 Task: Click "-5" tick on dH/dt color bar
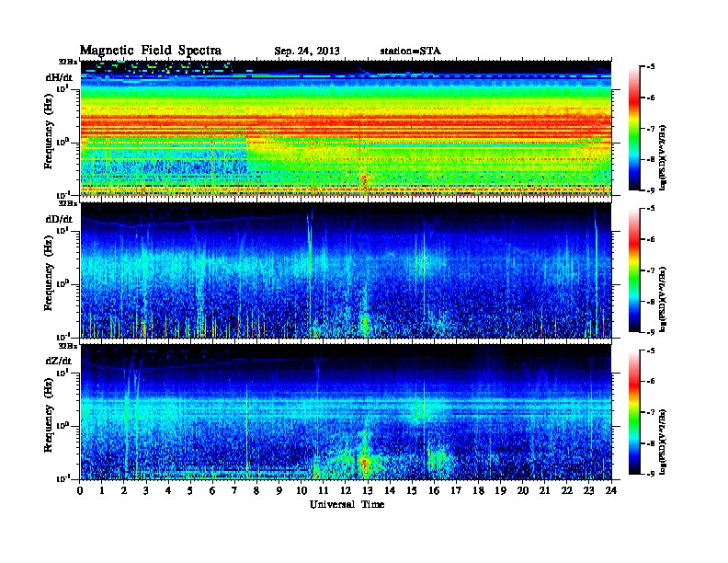click(651, 67)
